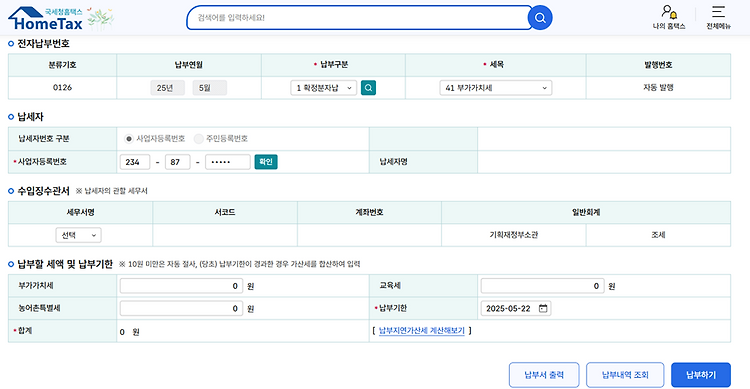Click the 납세자번호 구분 label
The height and width of the screenshot is (389, 750).
[x=44, y=139]
